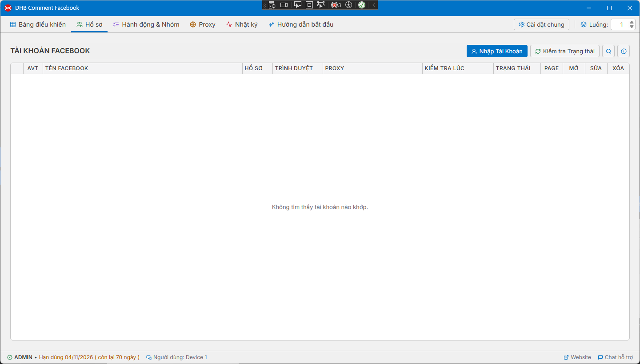Sort by TÊN FACEBOOK column header

[x=143, y=68]
